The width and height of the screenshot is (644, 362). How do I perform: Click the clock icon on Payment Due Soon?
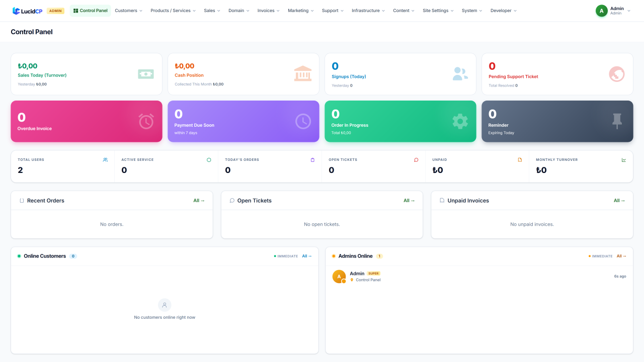pyautogui.click(x=303, y=121)
